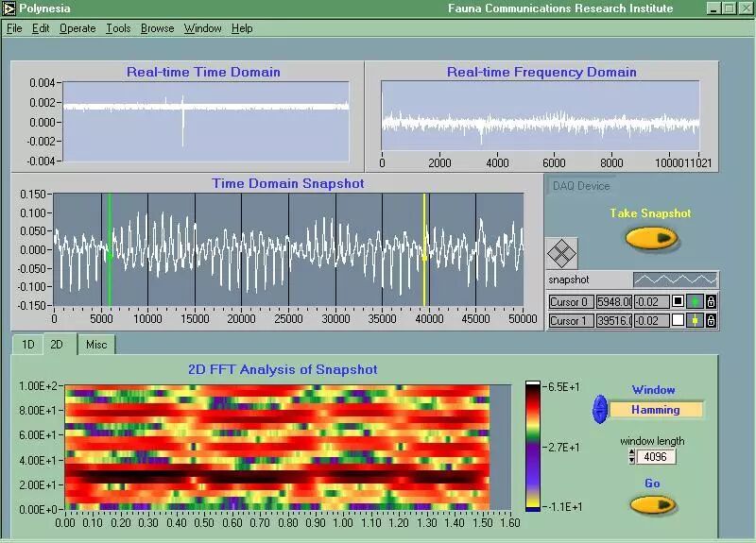Open the Hamming window type selector
This screenshot has height=543, width=756.
click(x=656, y=410)
